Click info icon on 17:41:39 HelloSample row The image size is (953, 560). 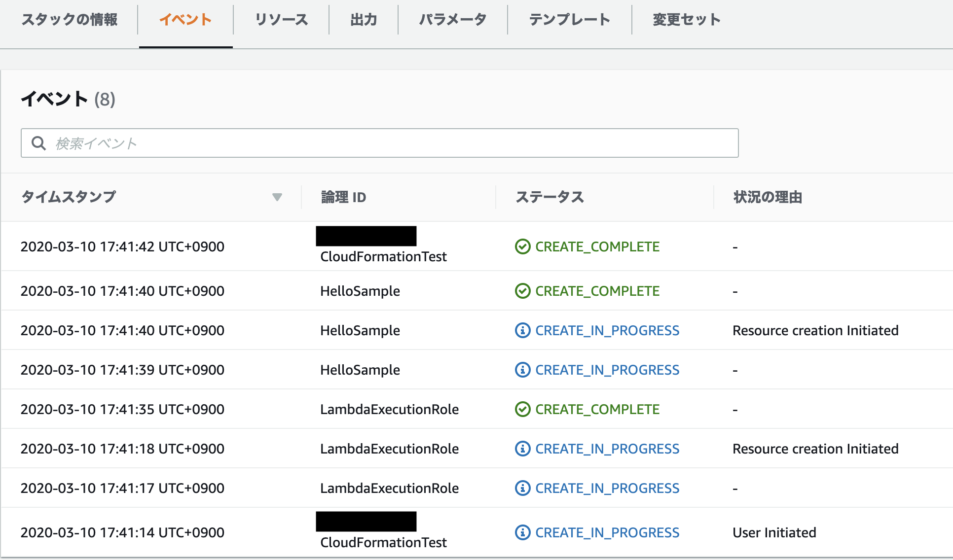pyautogui.click(x=522, y=370)
